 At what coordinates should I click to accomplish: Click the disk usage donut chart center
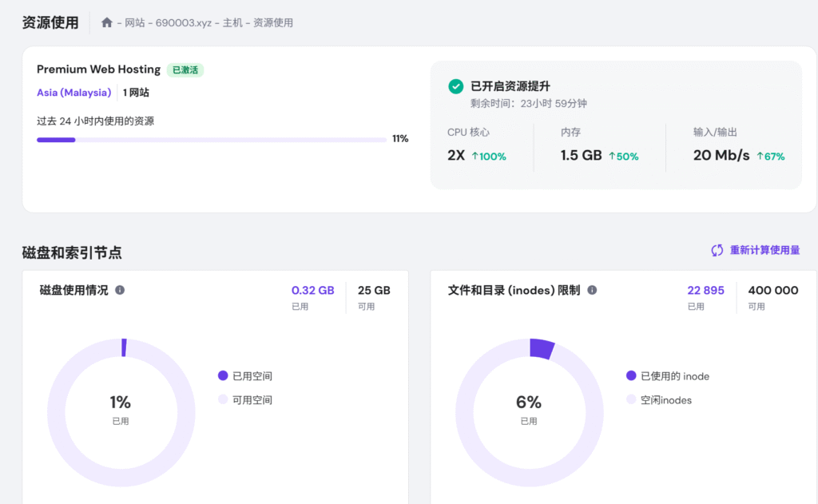pos(121,407)
